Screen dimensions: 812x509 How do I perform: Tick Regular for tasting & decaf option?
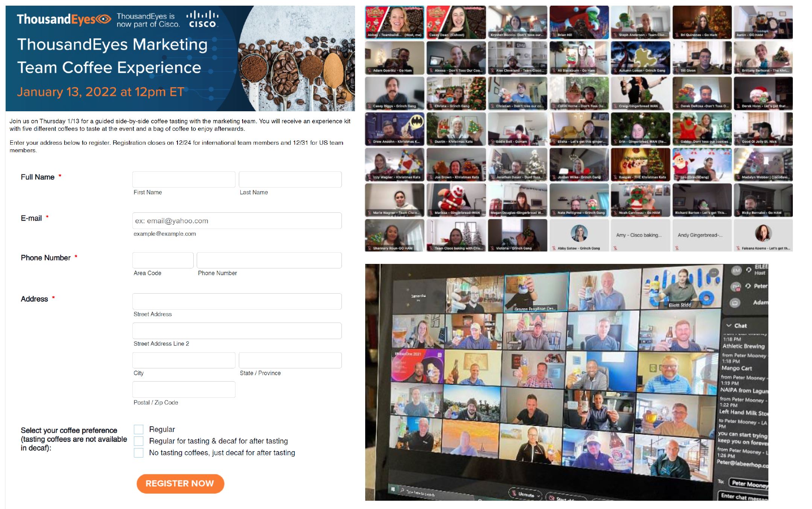139,441
